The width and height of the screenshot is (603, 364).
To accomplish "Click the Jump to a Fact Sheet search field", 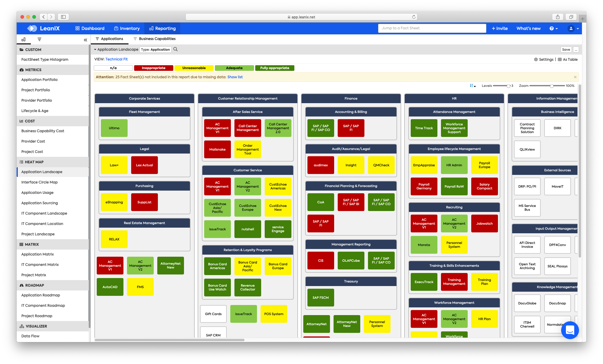I will pyautogui.click(x=432, y=28).
